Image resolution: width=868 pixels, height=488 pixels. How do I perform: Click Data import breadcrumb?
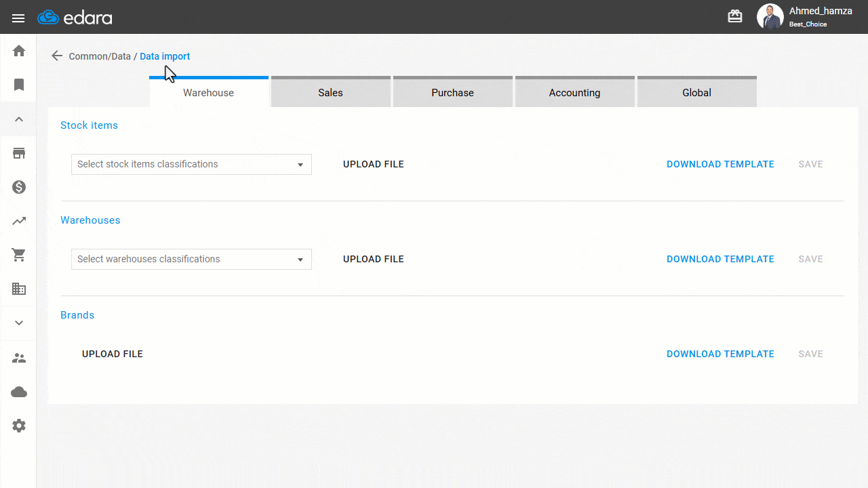pyautogui.click(x=165, y=56)
